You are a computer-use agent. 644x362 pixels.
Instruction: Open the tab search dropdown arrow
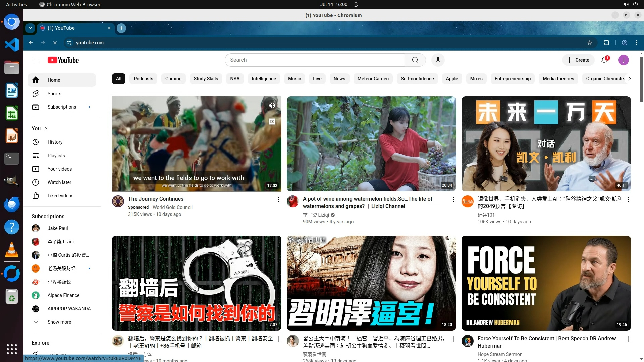click(x=30, y=28)
